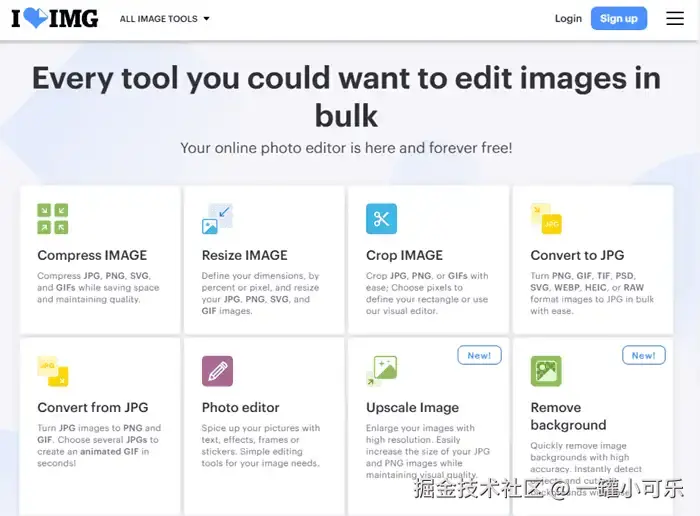
Task: Open the Compress IMAGE title
Action: click(x=92, y=255)
